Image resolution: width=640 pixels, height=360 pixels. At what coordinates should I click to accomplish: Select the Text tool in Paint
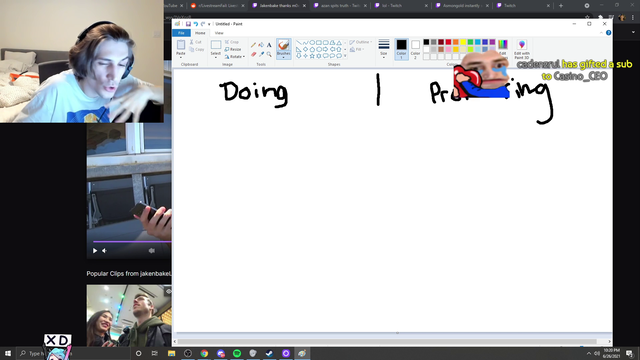pyautogui.click(x=269, y=45)
